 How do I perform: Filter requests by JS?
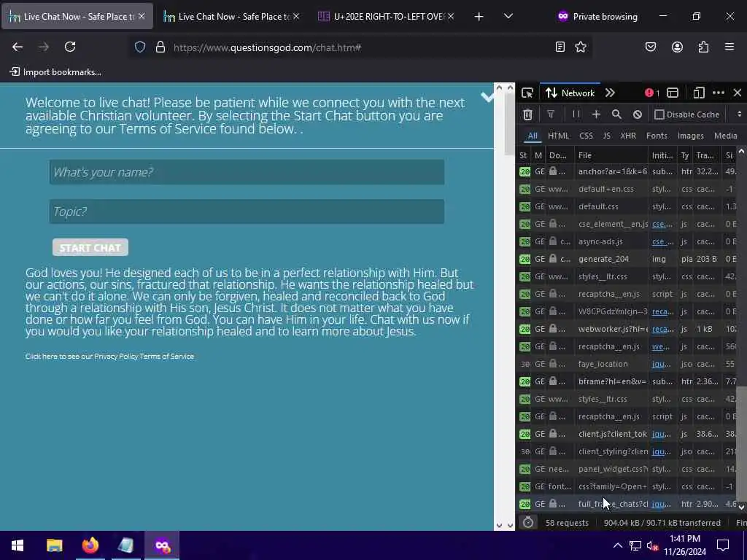coord(606,136)
